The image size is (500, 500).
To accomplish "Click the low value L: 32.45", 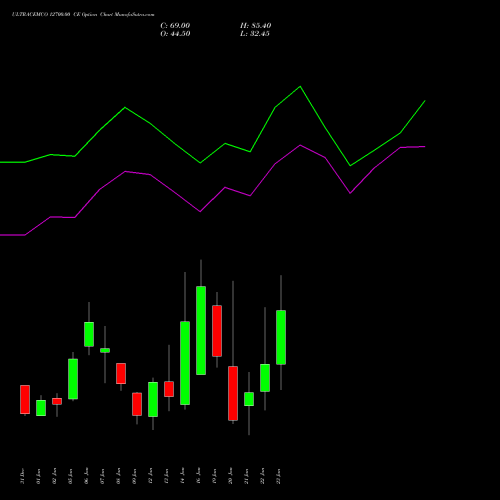I will pos(255,34).
